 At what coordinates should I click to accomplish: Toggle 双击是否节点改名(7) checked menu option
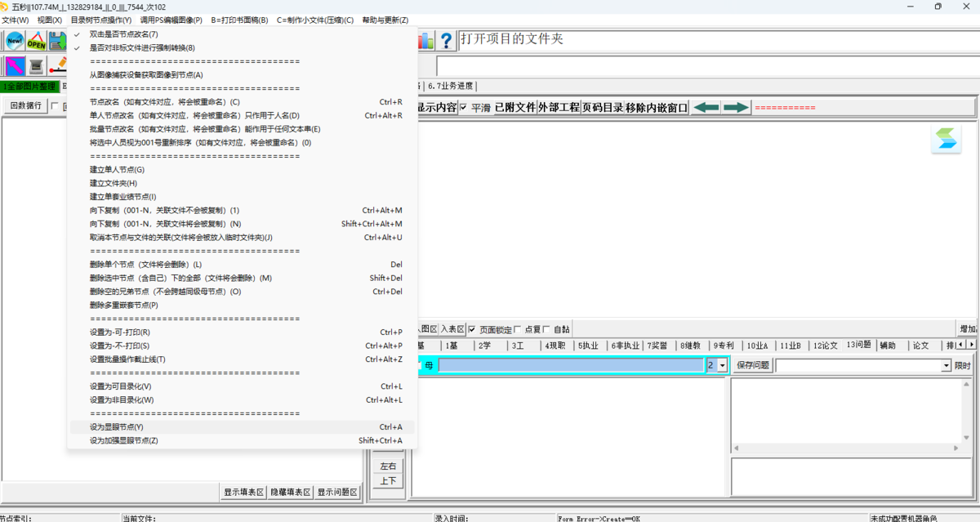click(243, 34)
